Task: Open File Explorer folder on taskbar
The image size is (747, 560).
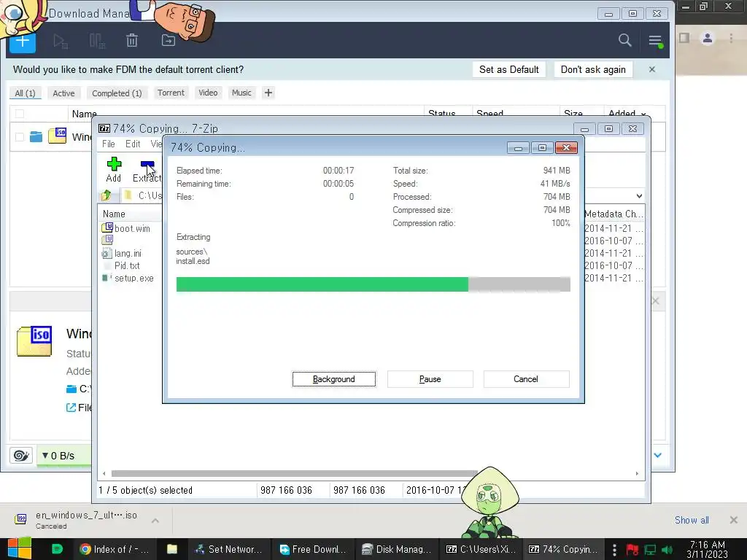Action: (x=172, y=550)
